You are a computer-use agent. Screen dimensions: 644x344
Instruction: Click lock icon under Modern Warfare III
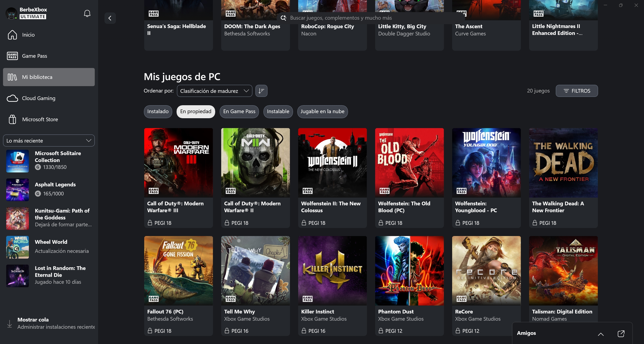pos(150,223)
